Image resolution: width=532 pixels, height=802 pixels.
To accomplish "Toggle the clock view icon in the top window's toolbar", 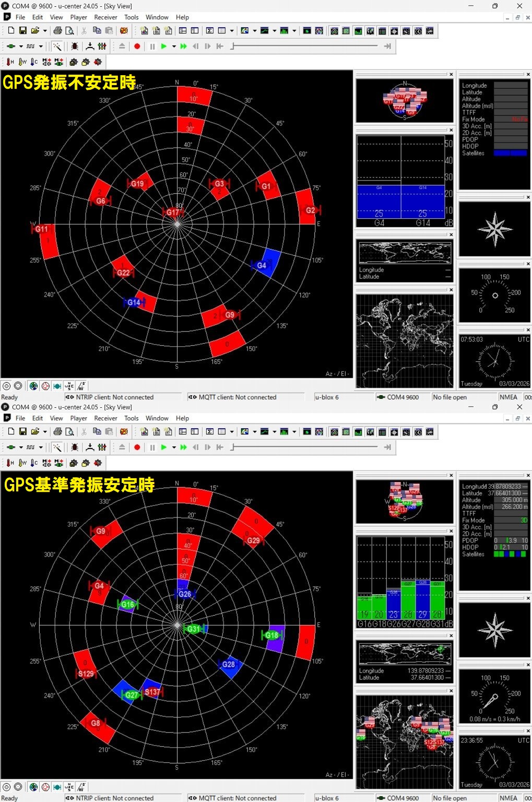I will coord(418,31).
